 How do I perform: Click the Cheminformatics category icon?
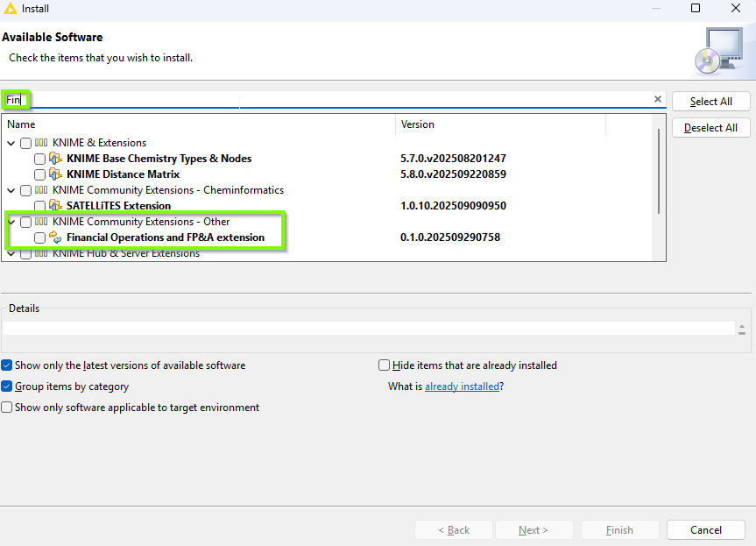coord(41,190)
